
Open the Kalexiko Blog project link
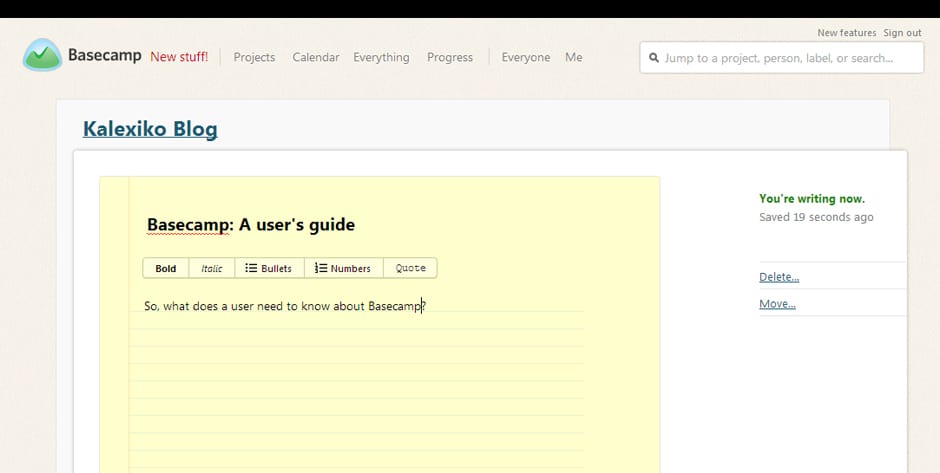[x=150, y=129]
